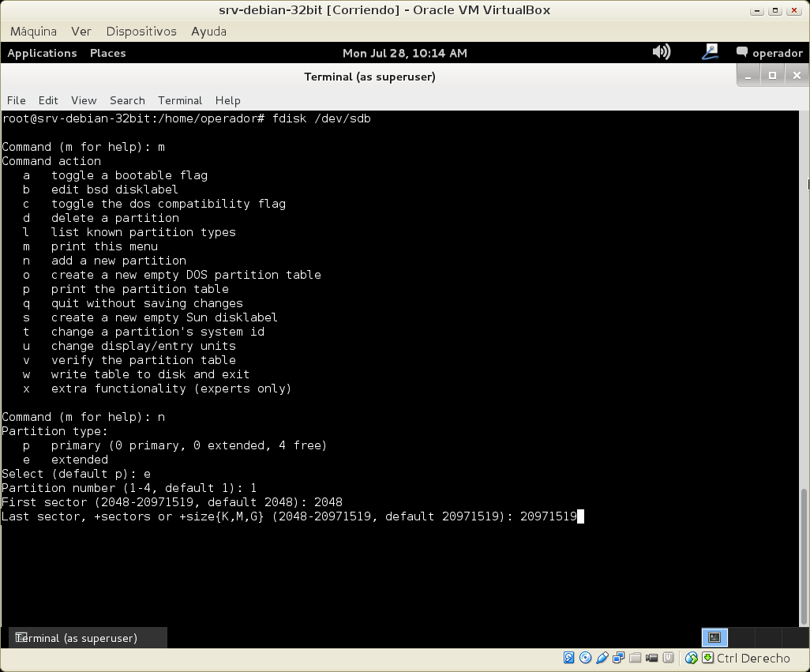Expand the Places menu
Image resolution: width=810 pixels, height=672 pixels.
(x=107, y=53)
